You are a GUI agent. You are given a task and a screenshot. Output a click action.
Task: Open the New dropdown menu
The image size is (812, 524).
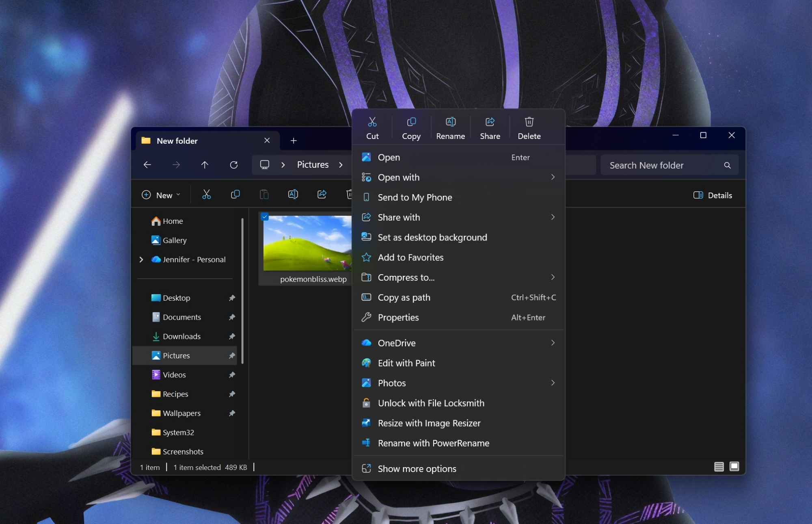coord(161,195)
